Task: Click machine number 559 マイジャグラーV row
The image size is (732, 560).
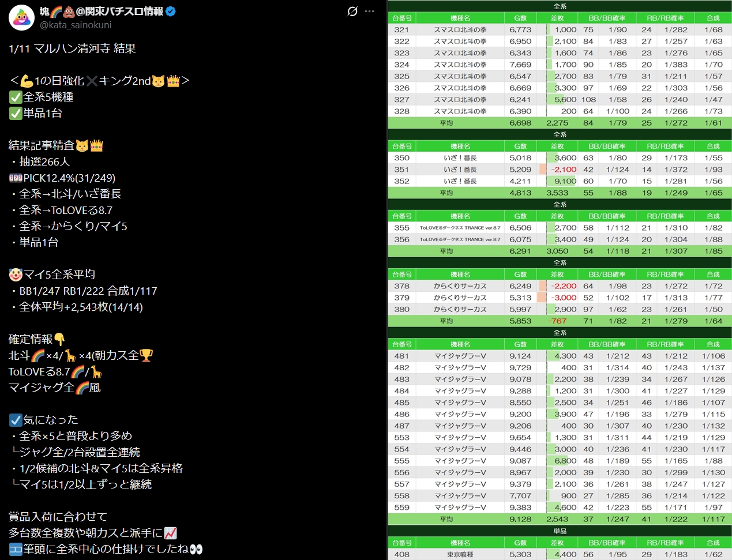Action: click(402, 508)
